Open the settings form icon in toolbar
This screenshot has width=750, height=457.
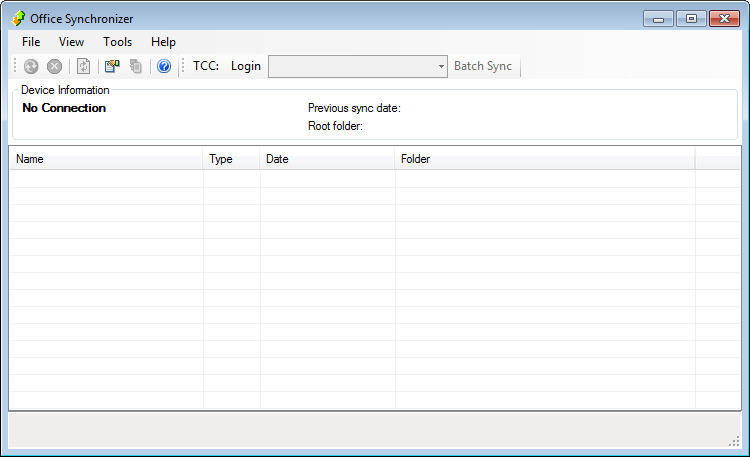112,66
